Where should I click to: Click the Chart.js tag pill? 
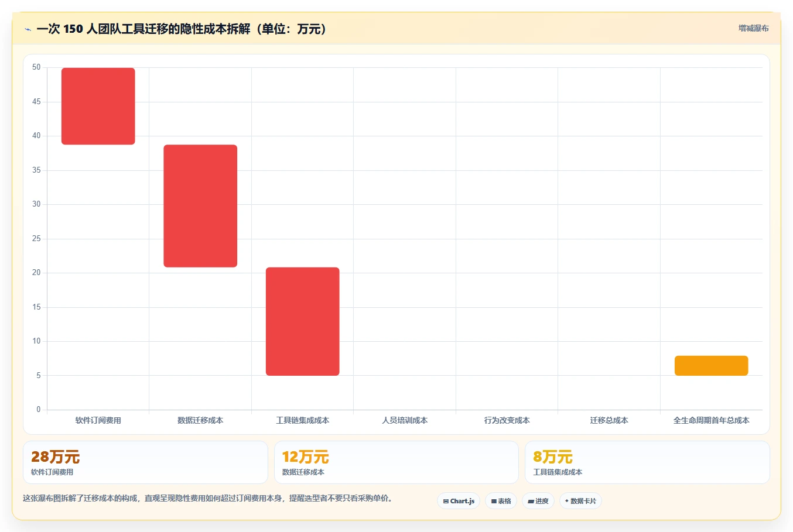coord(459,501)
